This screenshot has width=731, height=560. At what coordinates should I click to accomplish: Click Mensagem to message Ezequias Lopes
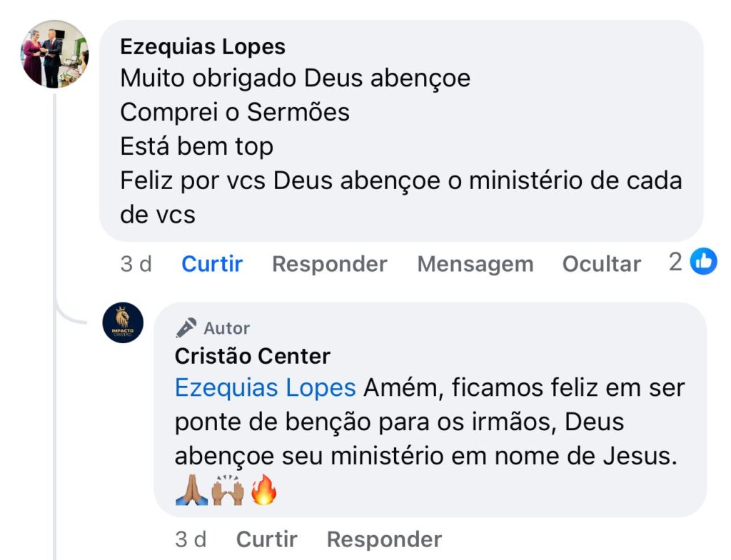[x=475, y=264]
